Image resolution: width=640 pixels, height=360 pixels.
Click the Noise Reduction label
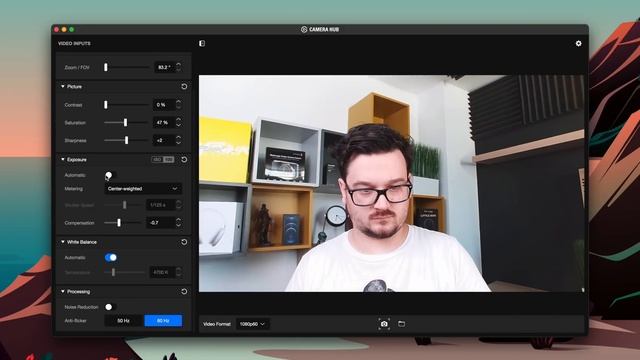(x=81, y=307)
